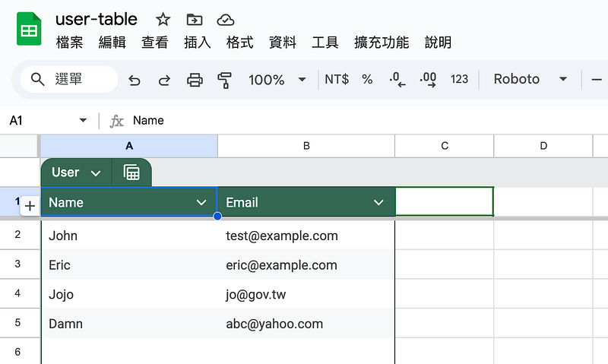Select column D header
Screen dimensions: 608x364
543,146
